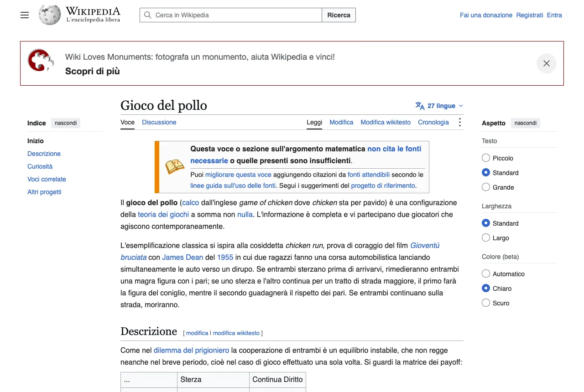Viewport: 584px width, 392px height.
Task: Switch to the Discussione tab
Action: [159, 122]
